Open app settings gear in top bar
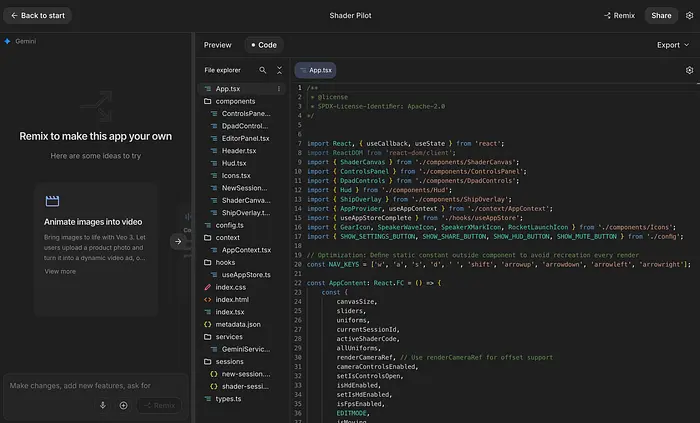 [689, 16]
